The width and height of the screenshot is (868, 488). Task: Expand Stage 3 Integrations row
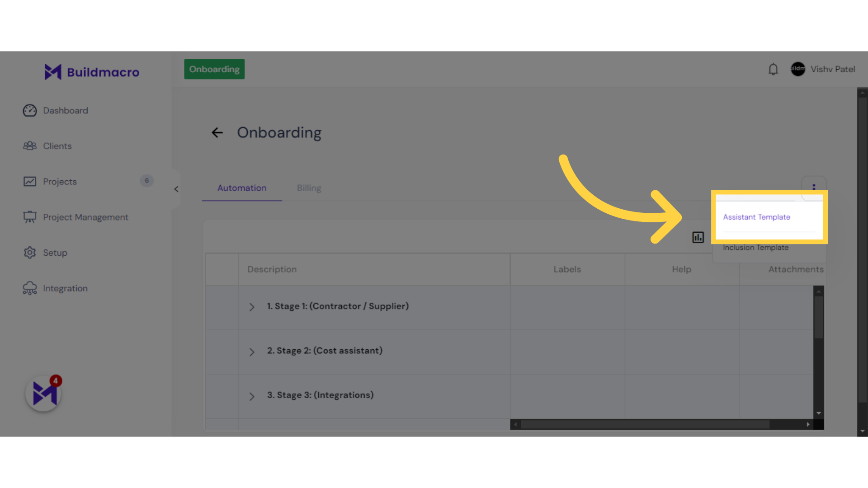click(x=251, y=395)
